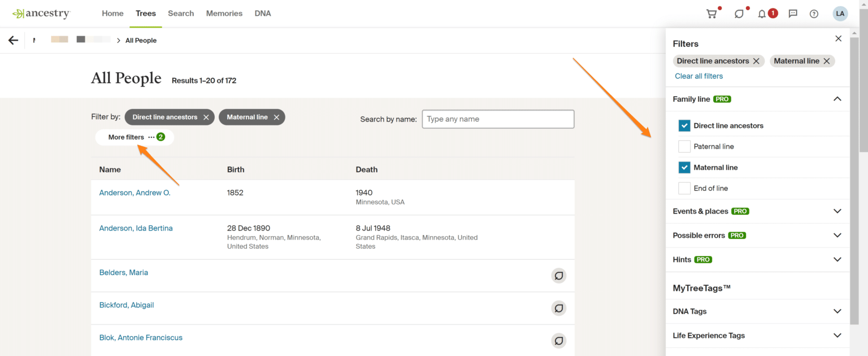Open the notifications bell

(762, 14)
